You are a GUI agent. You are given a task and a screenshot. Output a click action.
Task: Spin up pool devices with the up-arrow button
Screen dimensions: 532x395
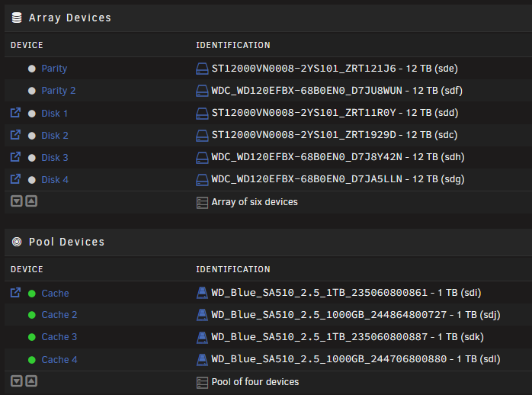click(x=31, y=381)
